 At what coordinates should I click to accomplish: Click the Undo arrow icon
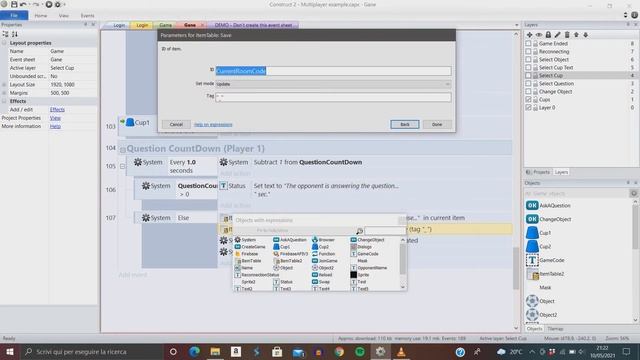(x=23, y=4)
